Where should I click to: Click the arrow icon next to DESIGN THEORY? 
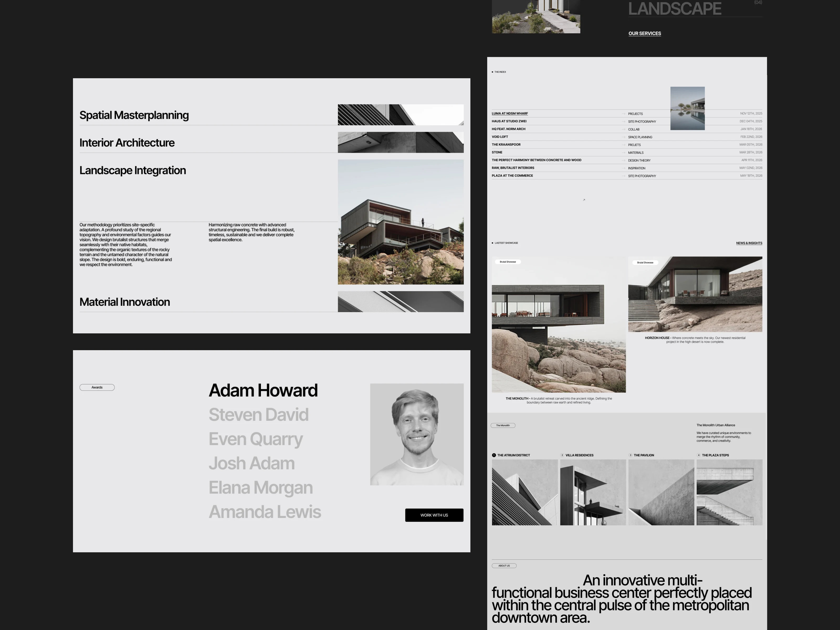click(x=623, y=160)
